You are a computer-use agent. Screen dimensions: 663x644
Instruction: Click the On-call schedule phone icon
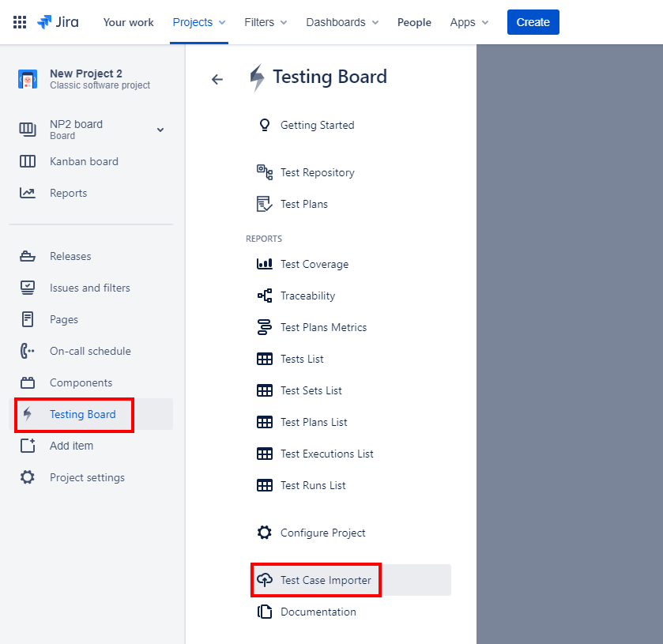pyautogui.click(x=28, y=351)
